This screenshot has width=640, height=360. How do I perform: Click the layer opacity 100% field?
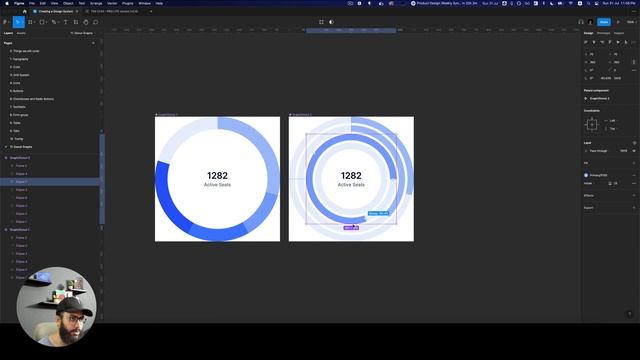coord(623,151)
